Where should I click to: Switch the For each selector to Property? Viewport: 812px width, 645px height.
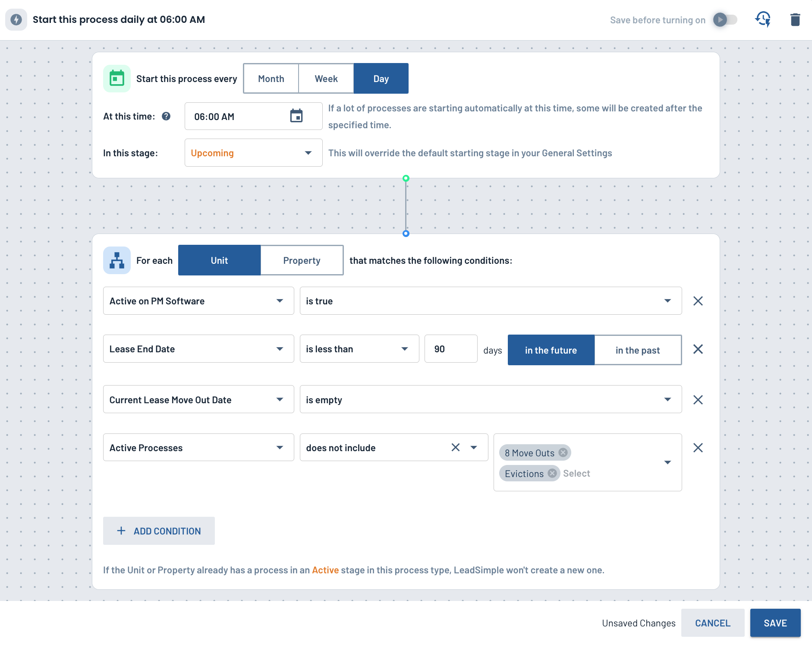302,260
